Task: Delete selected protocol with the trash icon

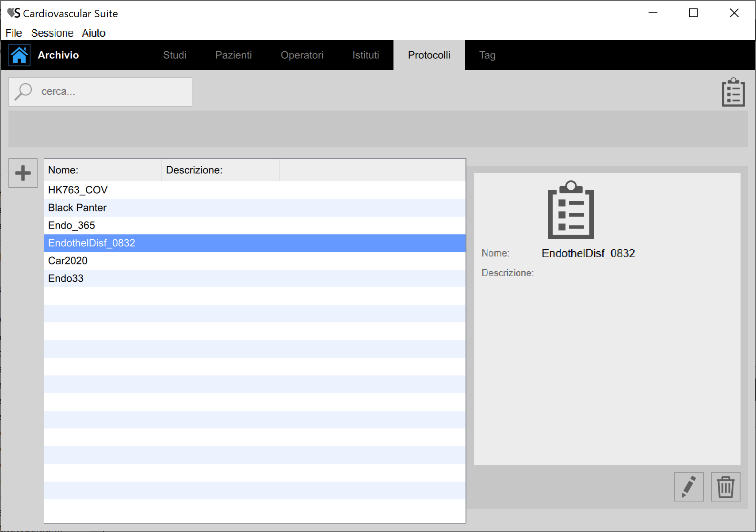Action: (x=725, y=486)
